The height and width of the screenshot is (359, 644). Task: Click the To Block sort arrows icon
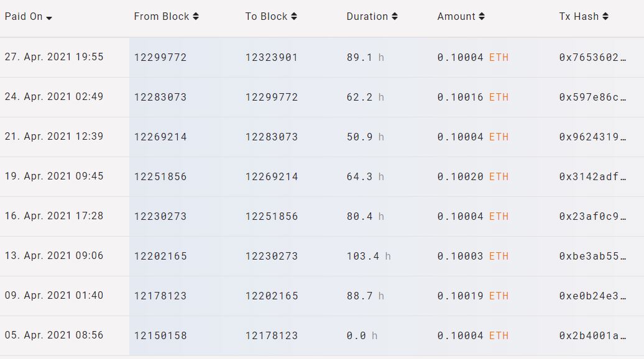[294, 17]
